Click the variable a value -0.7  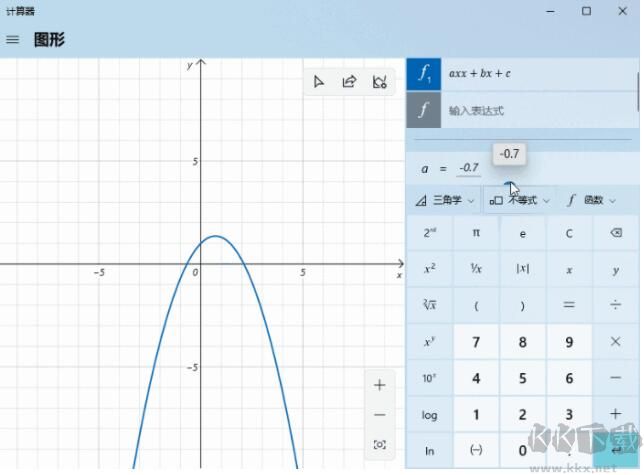coord(469,168)
